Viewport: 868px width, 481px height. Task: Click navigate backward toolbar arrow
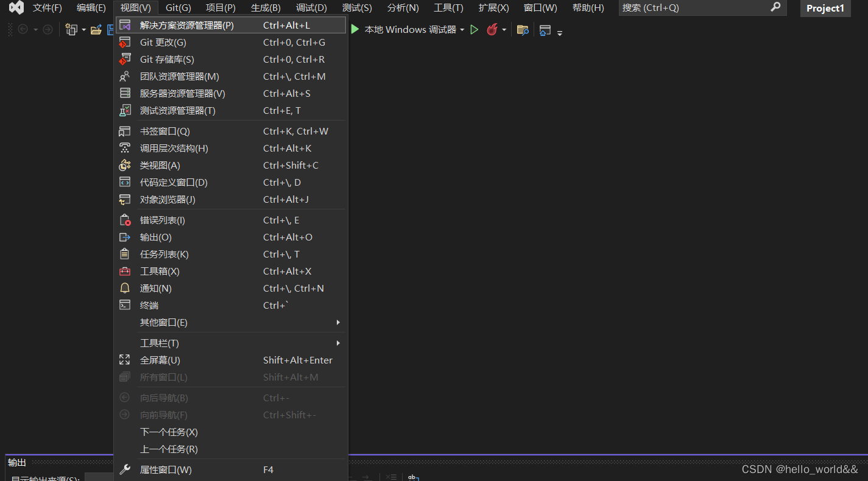tap(23, 29)
